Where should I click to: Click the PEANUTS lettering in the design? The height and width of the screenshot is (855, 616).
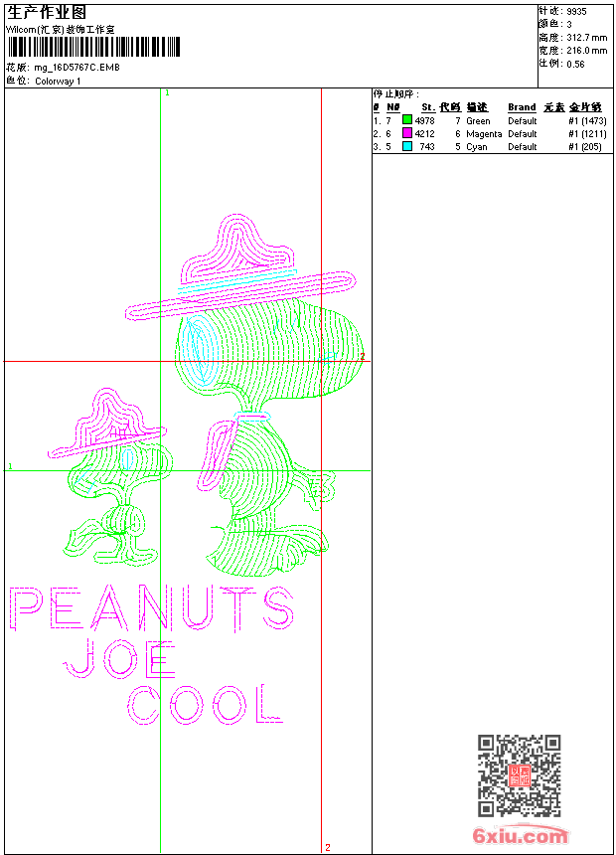[152, 608]
